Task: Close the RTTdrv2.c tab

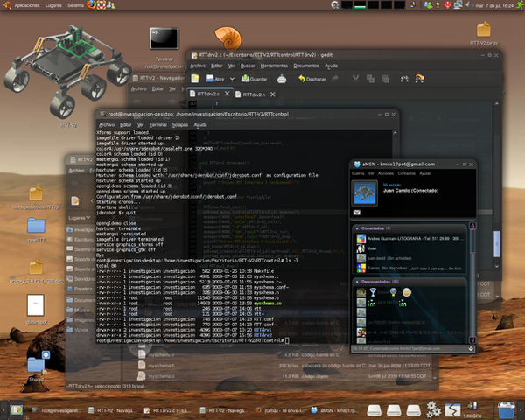Action: click(227, 94)
